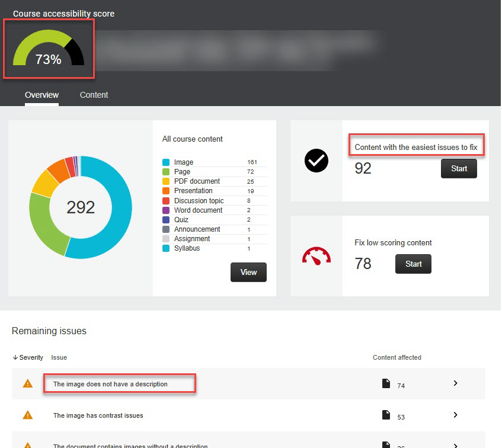This screenshot has width=502, height=448.
Task: Click the easiest issues count 92
Action: coord(363,168)
